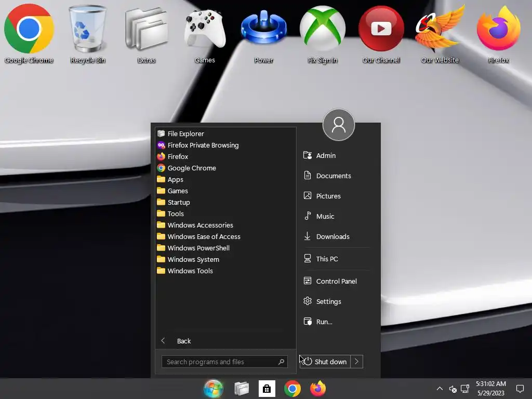Launch Firefox from the start menu list
The width and height of the screenshot is (532, 399).
(x=225, y=156)
